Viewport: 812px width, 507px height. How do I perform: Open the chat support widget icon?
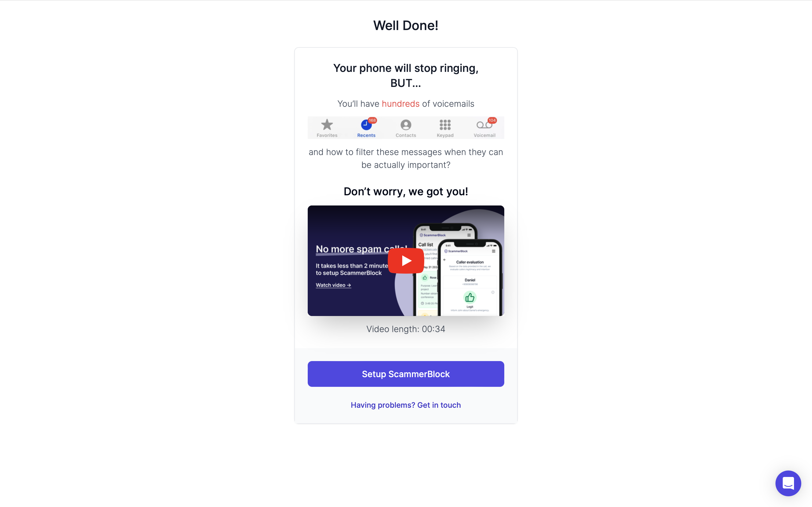(x=788, y=483)
